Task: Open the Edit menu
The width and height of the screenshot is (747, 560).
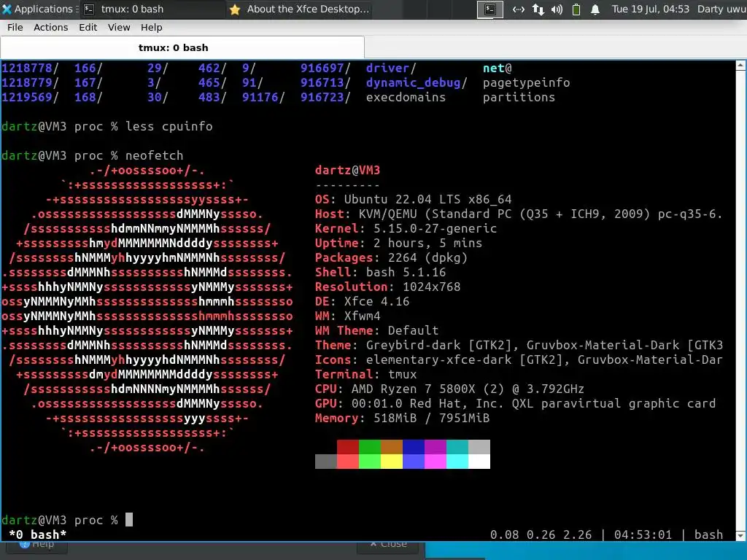Action: click(88, 27)
